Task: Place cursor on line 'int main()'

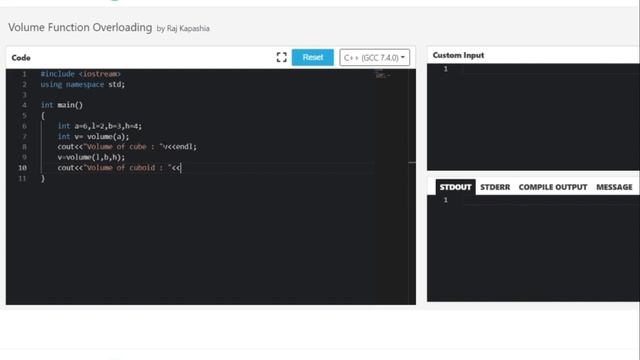Action: pyautogui.click(x=62, y=105)
